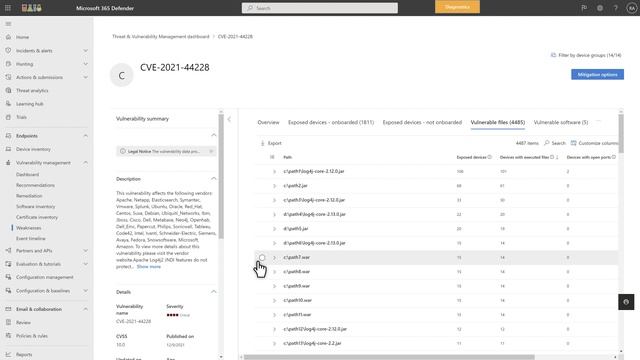Click Show more in the Description
The width and height of the screenshot is (640, 360).
(149, 267)
